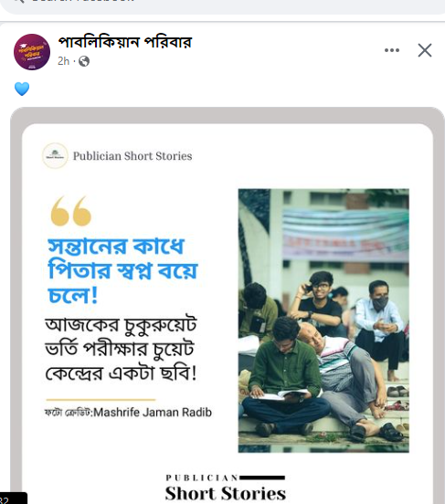The width and height of the screenshot is (445, 504).
Task: Click the bottom Publician Short Stories wordmark logo
Action: tap(225, 488)
